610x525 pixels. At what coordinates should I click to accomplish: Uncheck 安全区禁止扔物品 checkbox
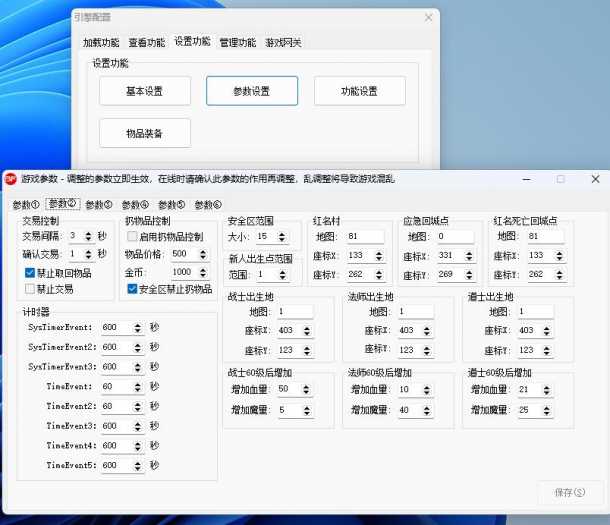[x=133, y=289]
